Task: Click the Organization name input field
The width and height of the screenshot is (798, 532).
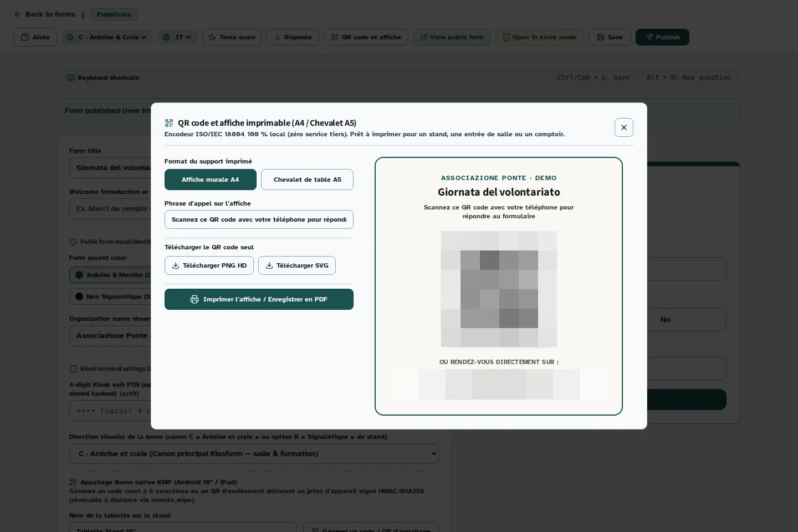Action: coord(111,336)
